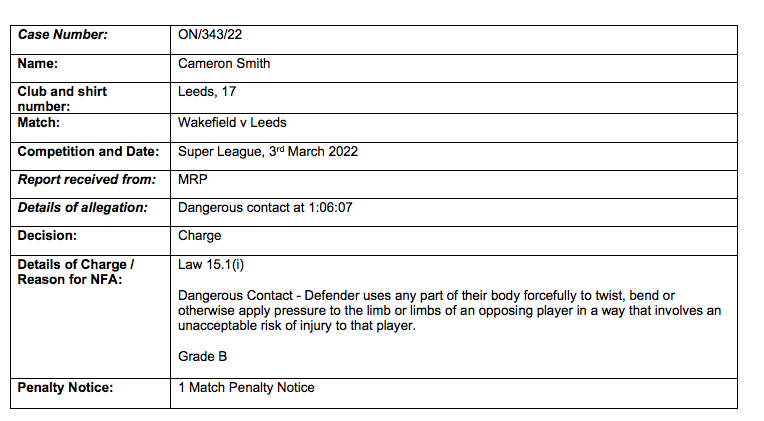This screenshot has height=421, width=764.
Task: Select the Law 15.1(i) text
Action: (x=210, y=265)
